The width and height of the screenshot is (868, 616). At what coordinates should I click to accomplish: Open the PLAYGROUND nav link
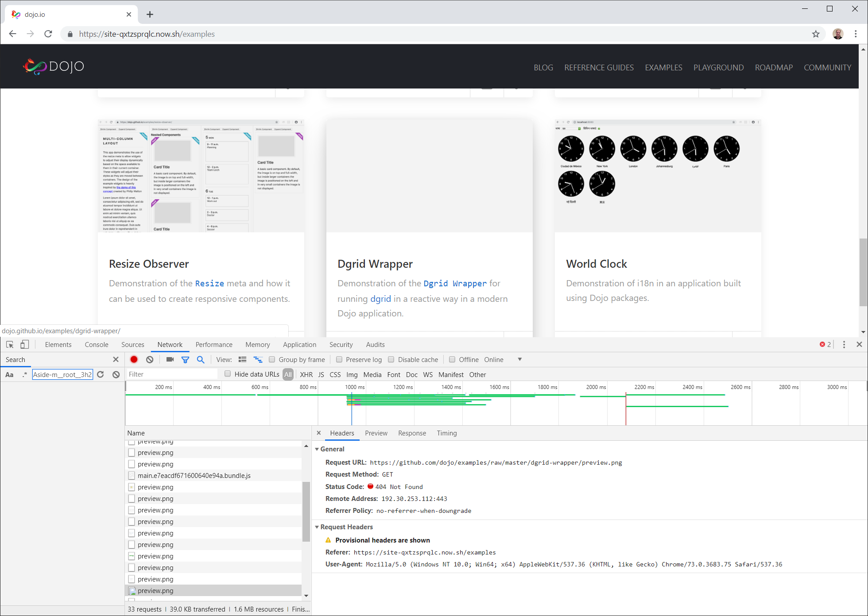point(718,67)
